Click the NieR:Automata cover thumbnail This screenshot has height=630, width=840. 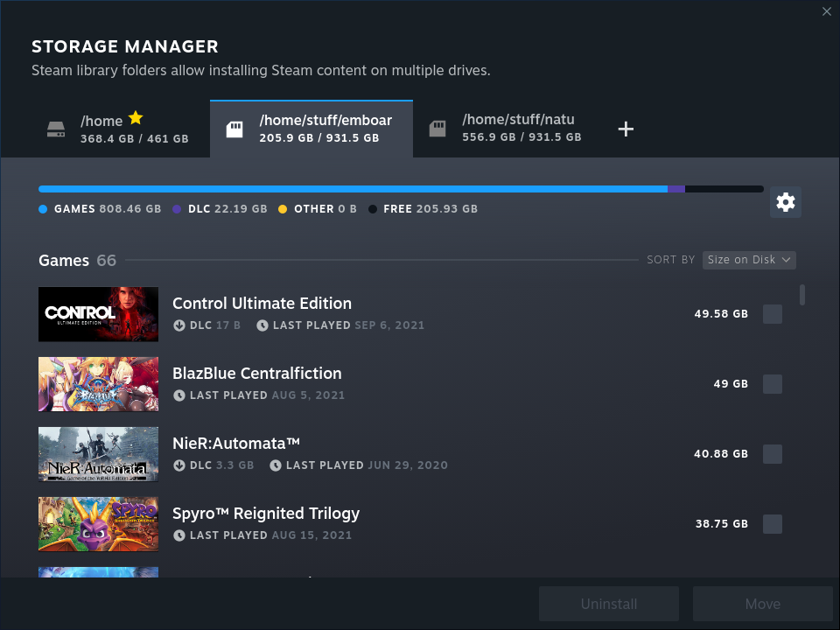click(99, 454)
